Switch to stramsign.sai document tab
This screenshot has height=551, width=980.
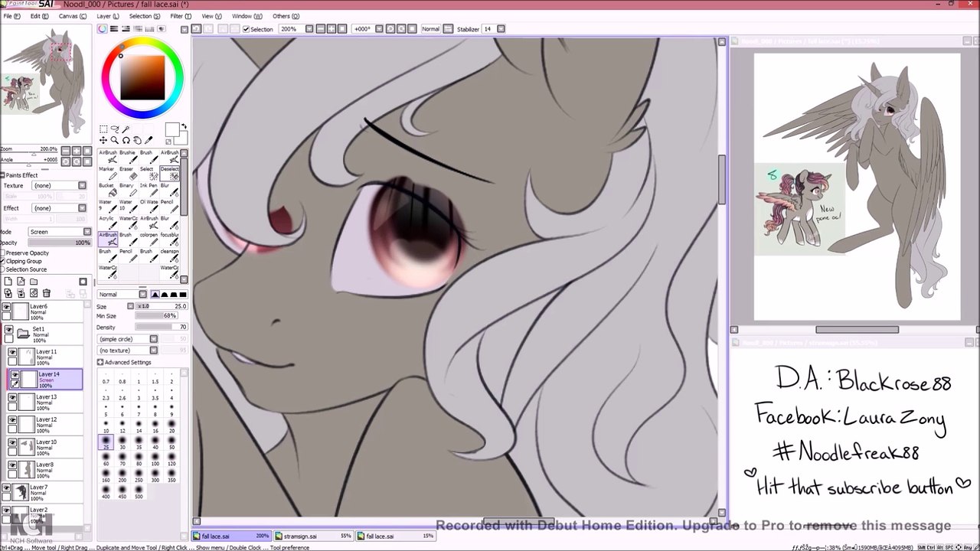pyautogui.click(x=314, y=536)
